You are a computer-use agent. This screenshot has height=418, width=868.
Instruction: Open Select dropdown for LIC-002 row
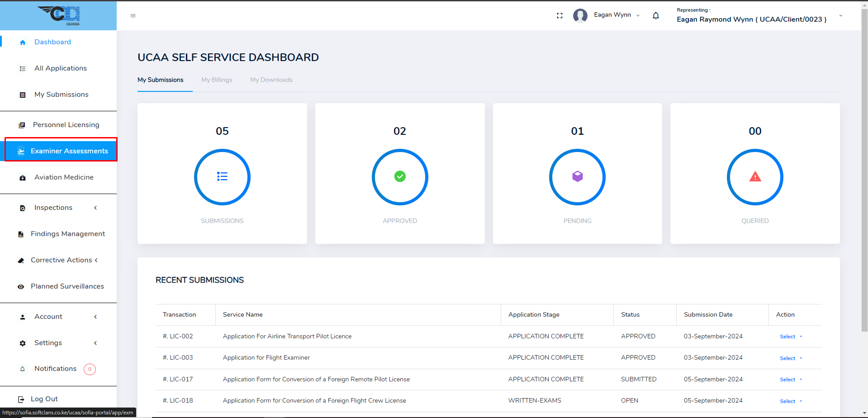790,337
